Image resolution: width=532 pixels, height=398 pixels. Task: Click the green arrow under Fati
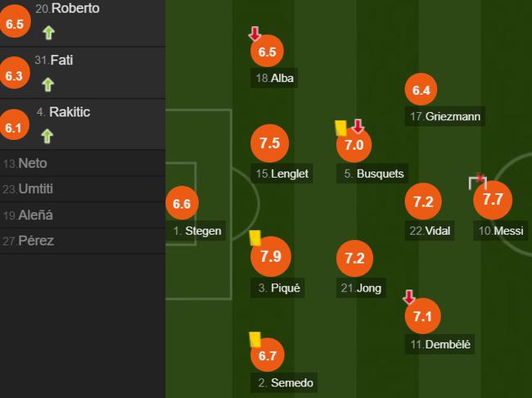click(x=48, y=84)
